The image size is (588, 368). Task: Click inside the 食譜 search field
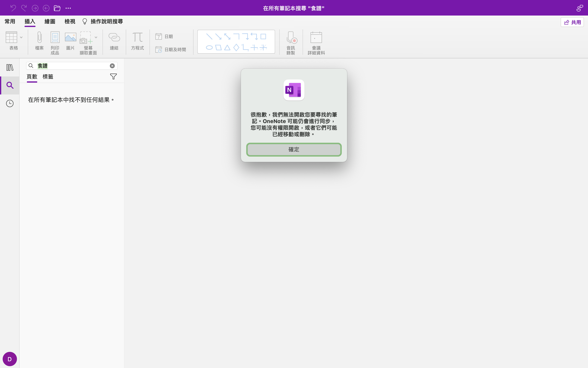click(72, 66)
